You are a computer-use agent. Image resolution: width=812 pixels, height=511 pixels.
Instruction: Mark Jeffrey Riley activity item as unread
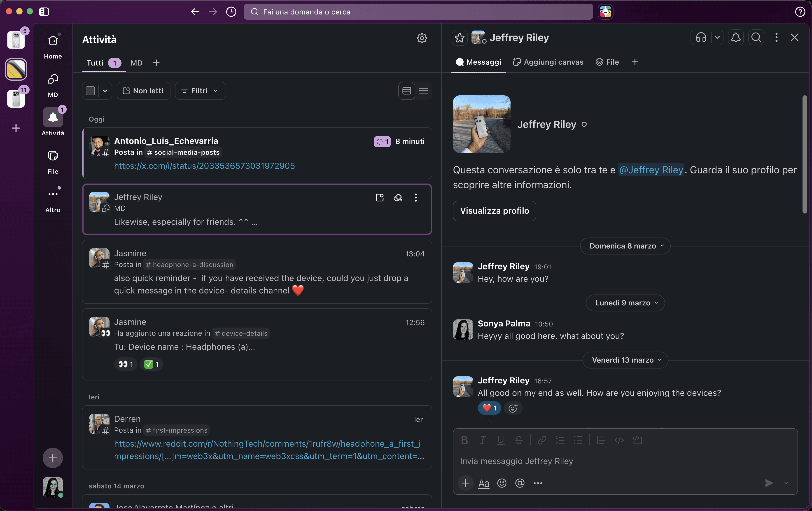(x=380, y=198)
